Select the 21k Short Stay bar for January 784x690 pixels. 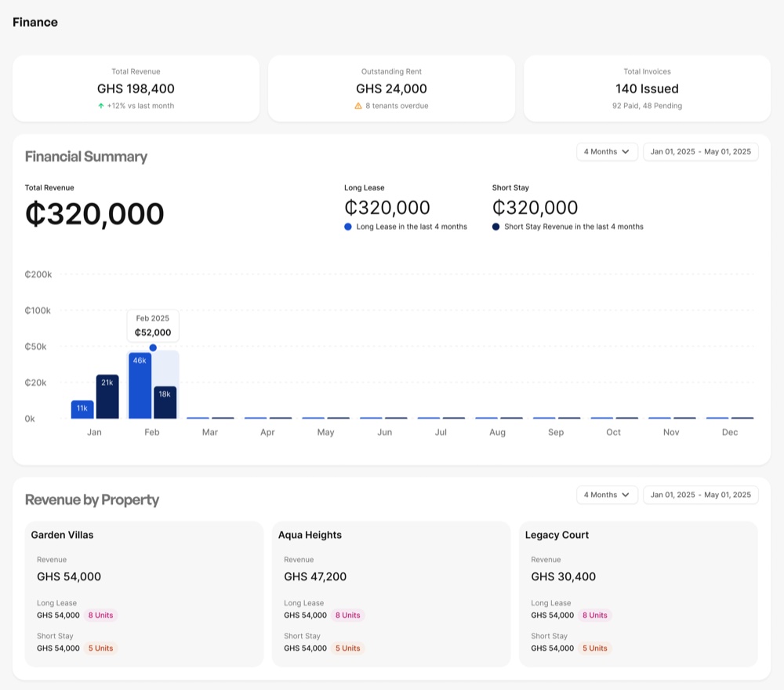tap(107, 397)
